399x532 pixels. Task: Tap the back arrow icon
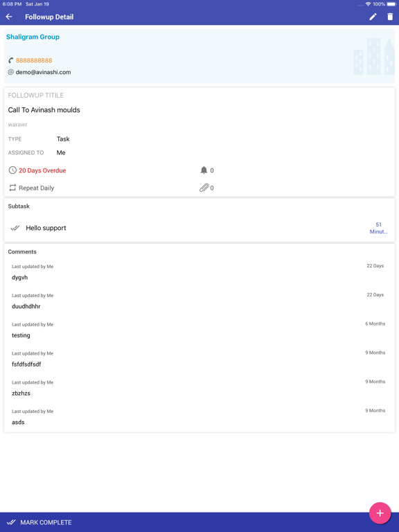pyautogui.click(x=9, y=17)
